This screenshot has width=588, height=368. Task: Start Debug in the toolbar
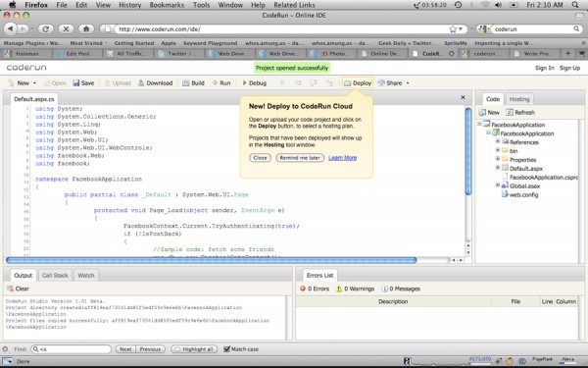coord(254,83)
